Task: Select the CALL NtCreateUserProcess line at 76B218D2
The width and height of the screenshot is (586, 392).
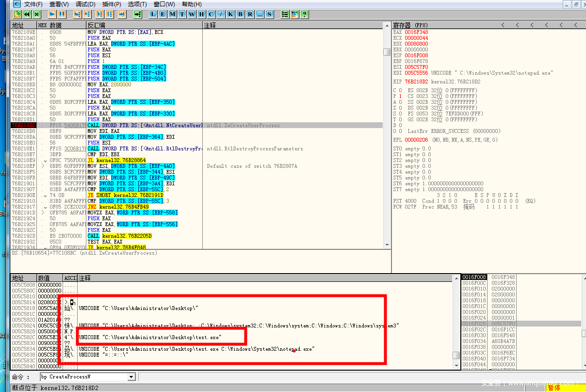Action: [146, 125]
